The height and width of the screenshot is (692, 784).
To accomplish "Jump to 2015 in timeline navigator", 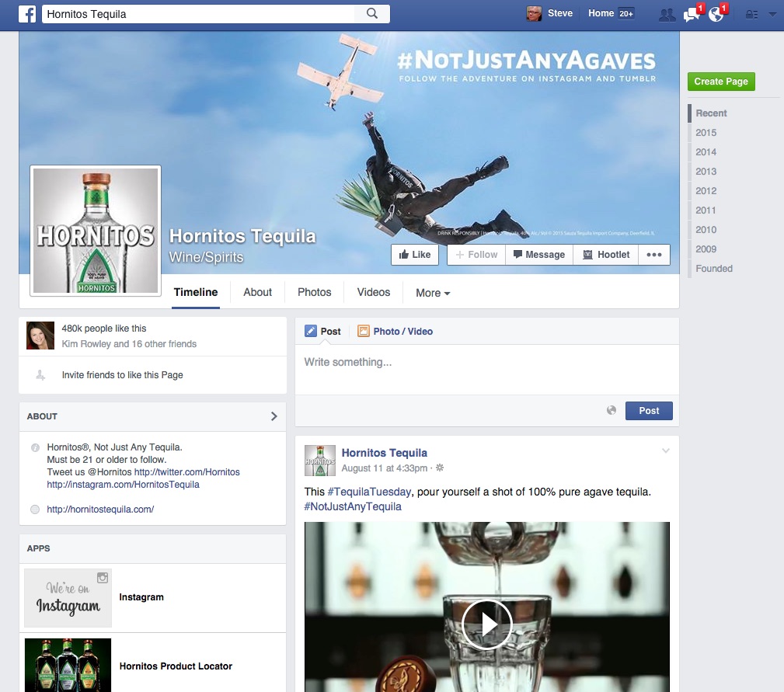I will pyautogui.click(x=706, y=133).
